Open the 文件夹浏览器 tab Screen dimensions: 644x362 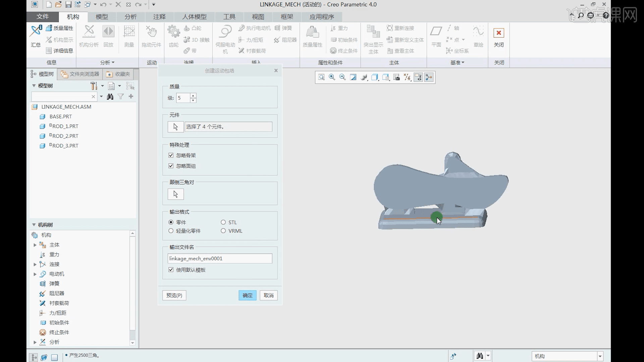pyautogui.click(x=80, y=74)
